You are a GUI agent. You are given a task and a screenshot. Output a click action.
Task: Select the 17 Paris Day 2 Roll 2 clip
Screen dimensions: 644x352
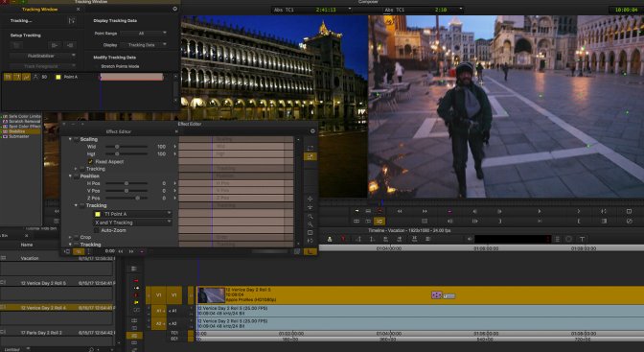[x=41, y=332]
